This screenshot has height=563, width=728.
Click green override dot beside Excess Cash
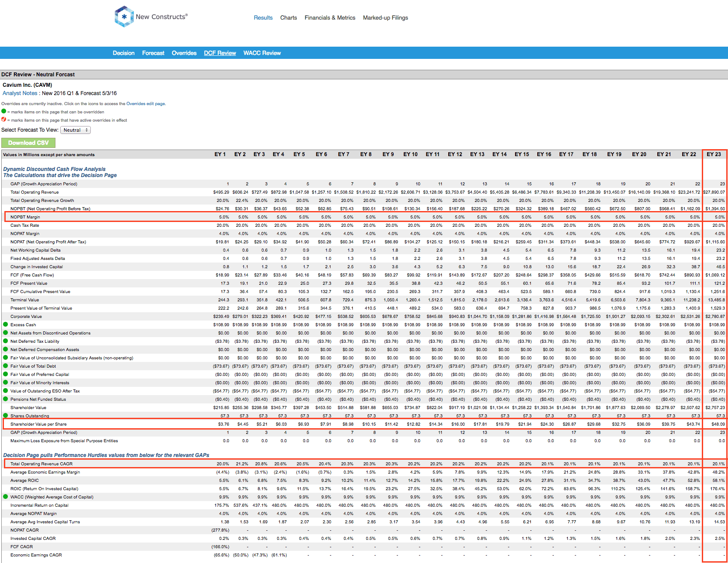(6, 324)
